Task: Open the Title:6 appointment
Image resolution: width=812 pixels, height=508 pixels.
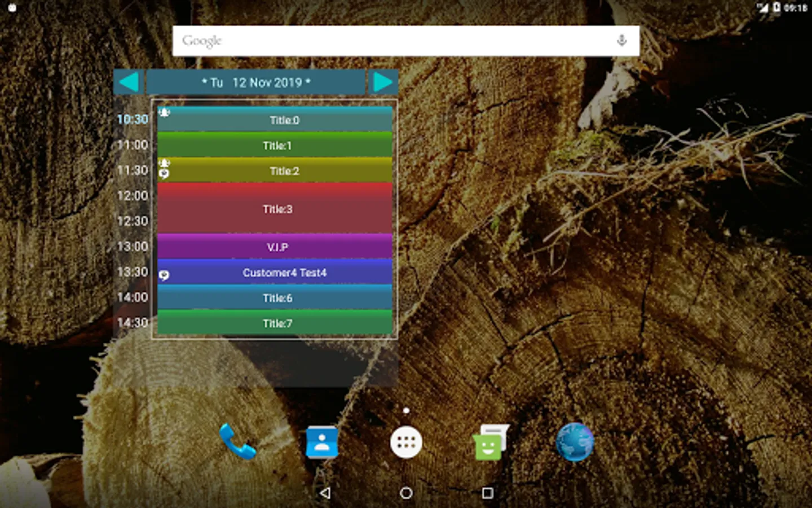Action: 275,297
